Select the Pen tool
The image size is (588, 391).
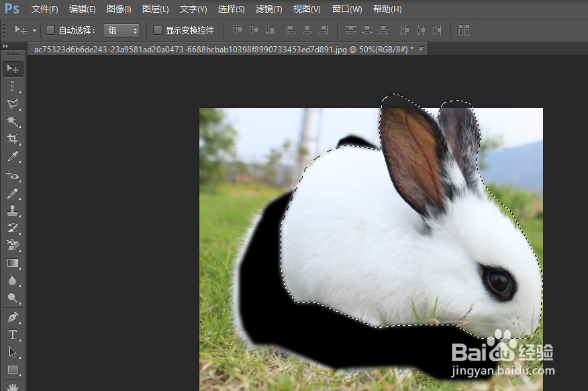[x=13, y=317]
